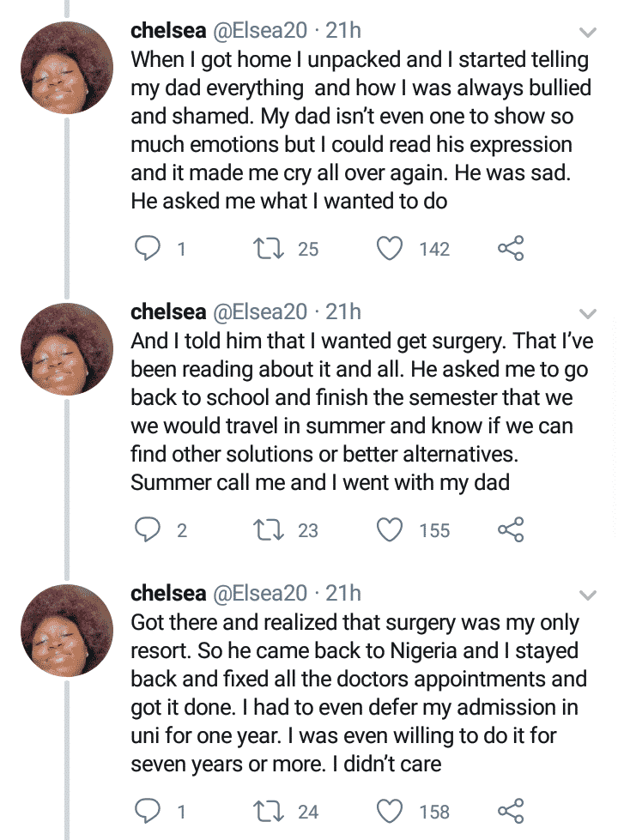Open the middle tweet's profile picture
The height and width of the screenshot is (840, 618).
[x=66, y=348]
